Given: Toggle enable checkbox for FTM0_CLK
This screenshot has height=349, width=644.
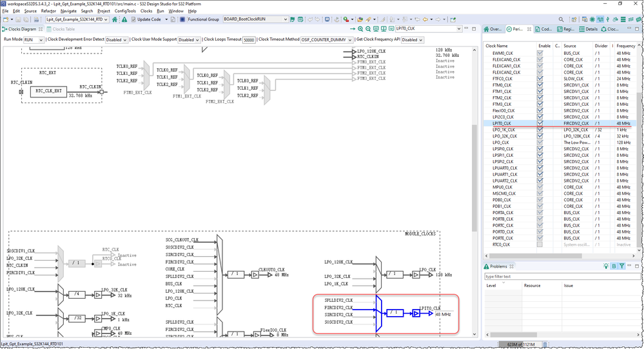Looking at the screenshot, I should 540,85.
